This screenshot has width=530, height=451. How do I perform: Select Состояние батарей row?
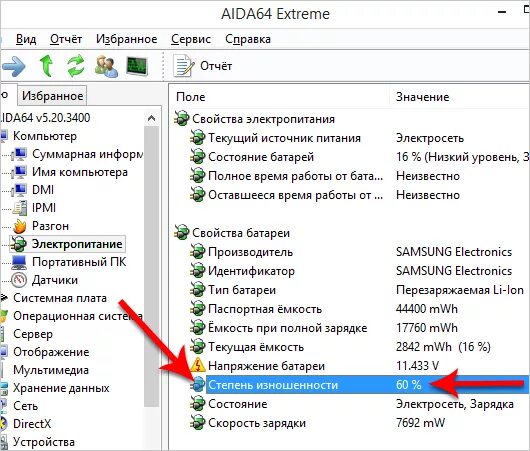[x=352, y=157]
